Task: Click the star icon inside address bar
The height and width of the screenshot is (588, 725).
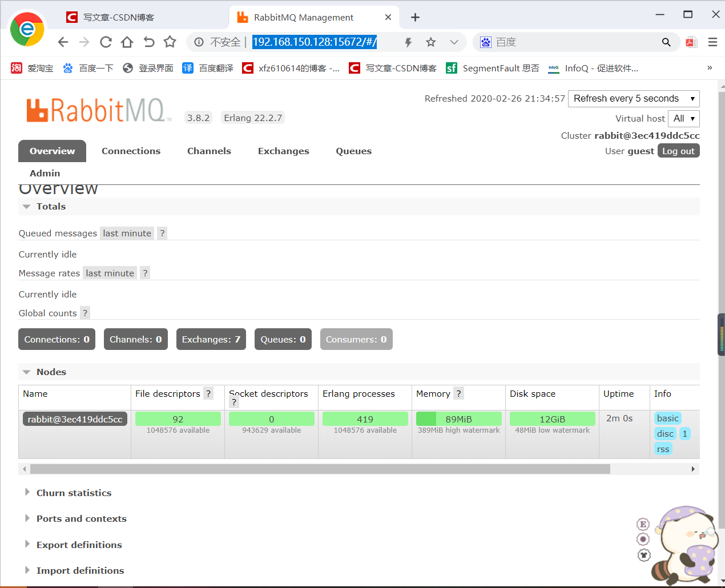Action: [x=431, y=42]
